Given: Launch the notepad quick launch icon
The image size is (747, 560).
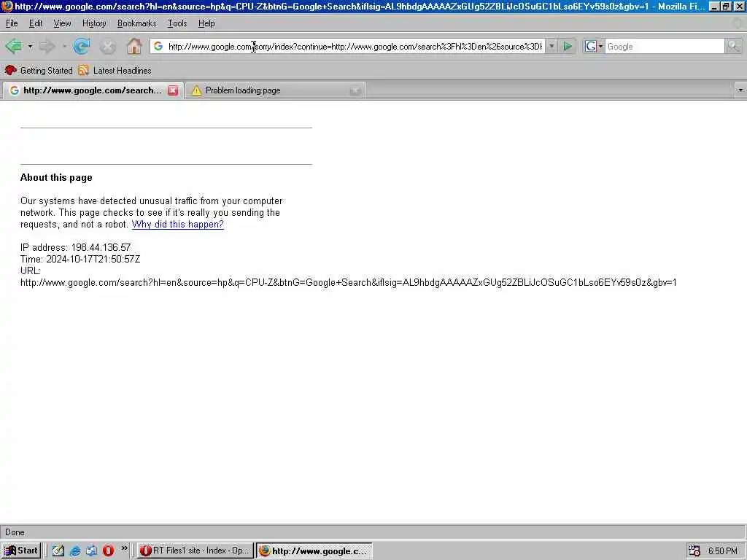Looking at the screenshot, I should click(58, 551).
